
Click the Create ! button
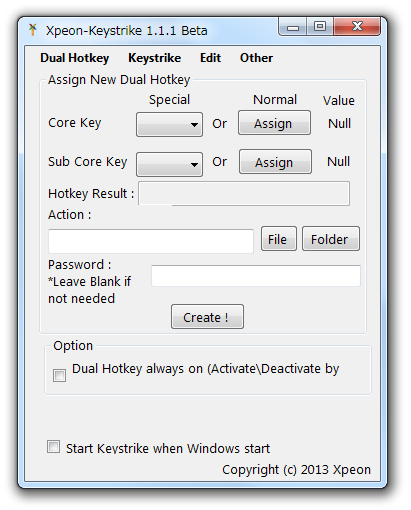pyautogui.click(x=207, y=316)
